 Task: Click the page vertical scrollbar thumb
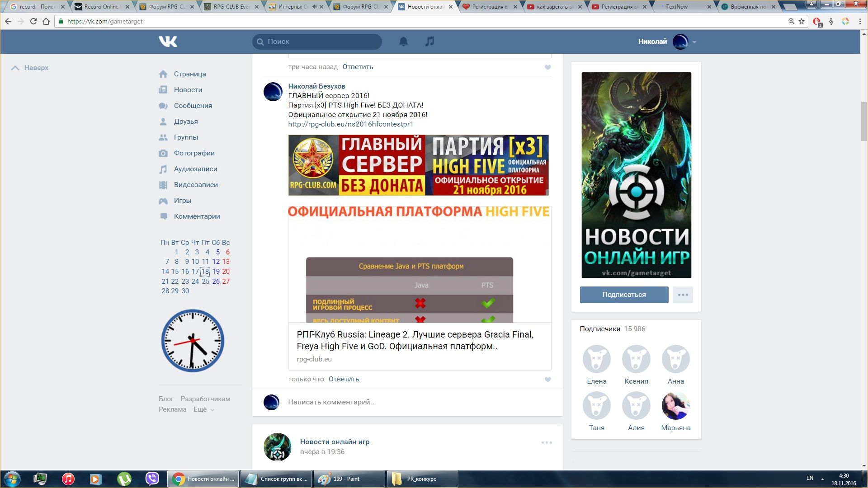pyautogui.click(x=864, y=121)
